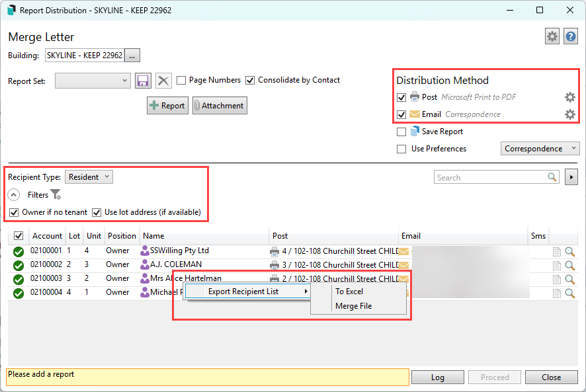Click magnifier icon in Mrs Alice Hartelman row
Viewport: 586px width, 392px height.
[570, 280]
